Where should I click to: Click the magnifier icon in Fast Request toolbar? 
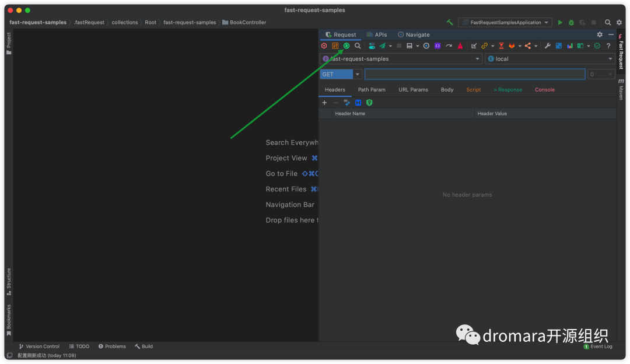coord(358,46)
